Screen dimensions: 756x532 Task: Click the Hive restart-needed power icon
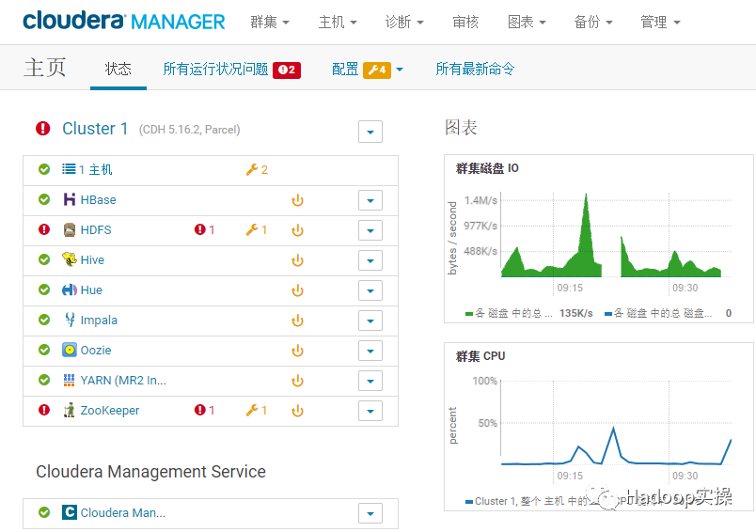(x=297, y=260)
